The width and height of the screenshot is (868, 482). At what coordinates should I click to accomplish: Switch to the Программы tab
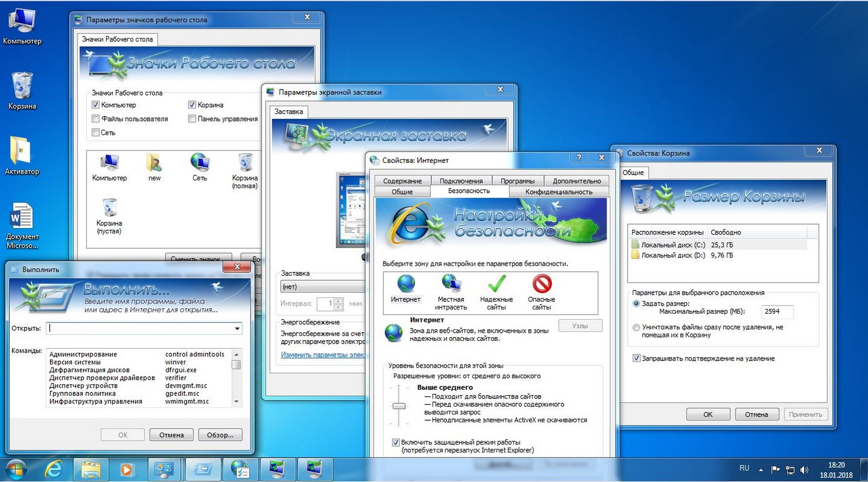[x=518, y=181]
